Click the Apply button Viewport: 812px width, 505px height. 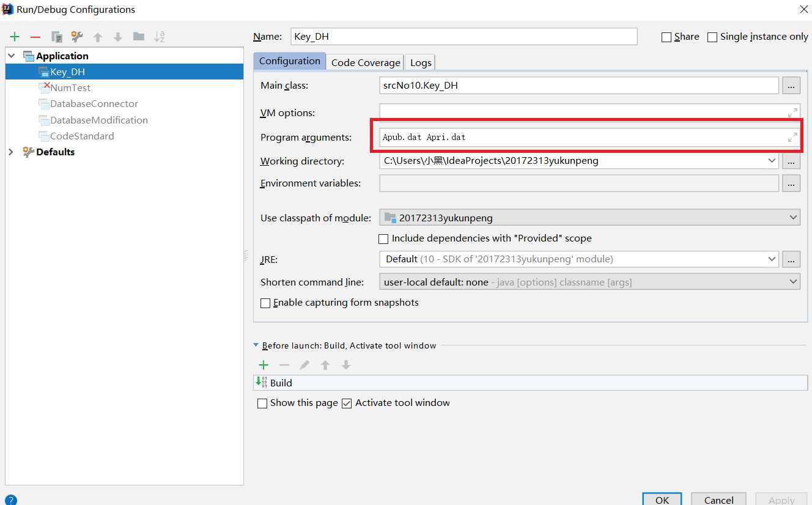coord(781,499)
